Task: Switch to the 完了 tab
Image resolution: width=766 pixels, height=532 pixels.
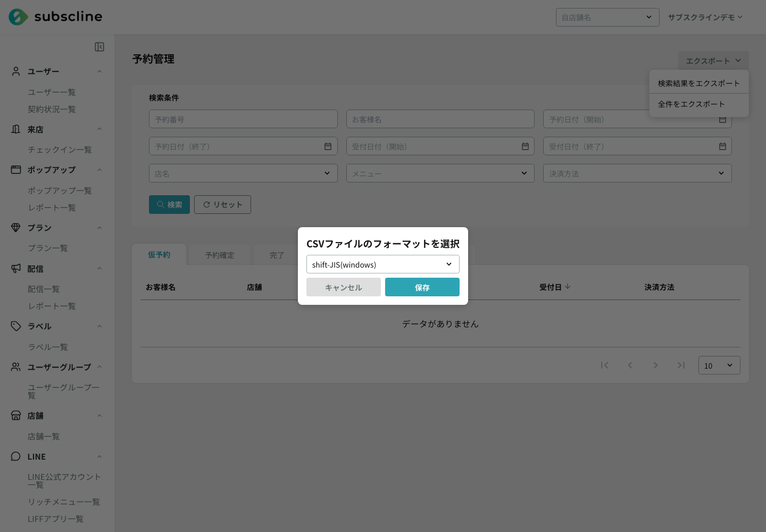Action: (276, 255)
